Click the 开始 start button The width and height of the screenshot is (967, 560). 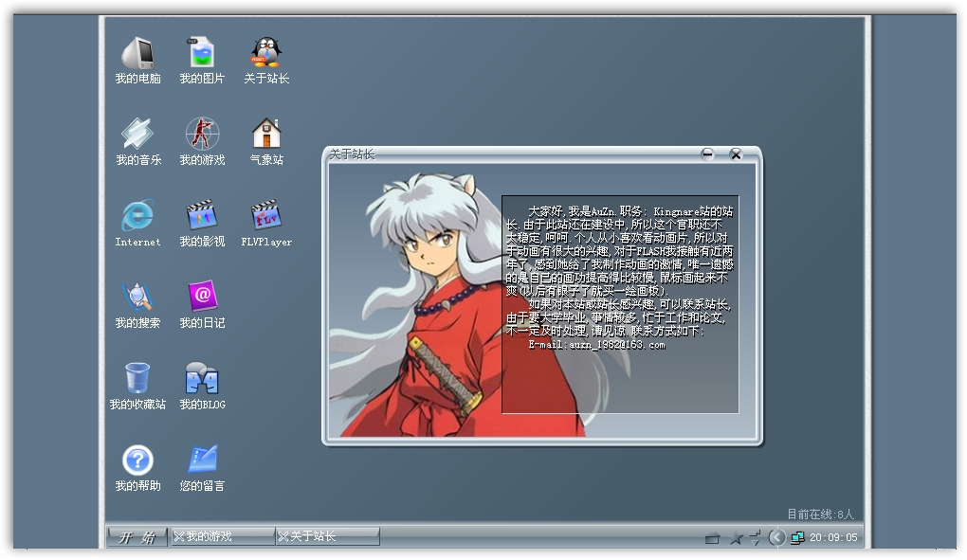[x=137, y=537]
